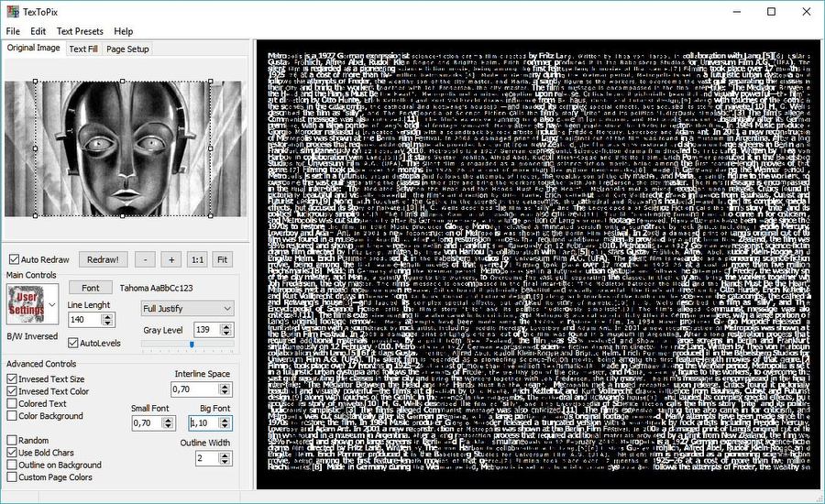The width and height of the screenshot is (825, 504).
Task: Increase Small Font with the up arrow
Action: (168, 420)
